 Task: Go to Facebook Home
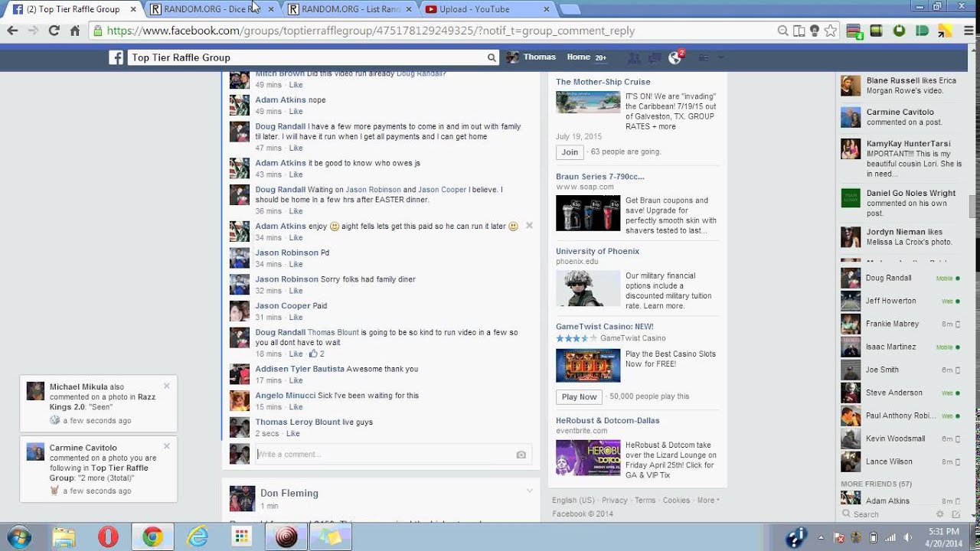pyautogui.click(x=578, y=57)
